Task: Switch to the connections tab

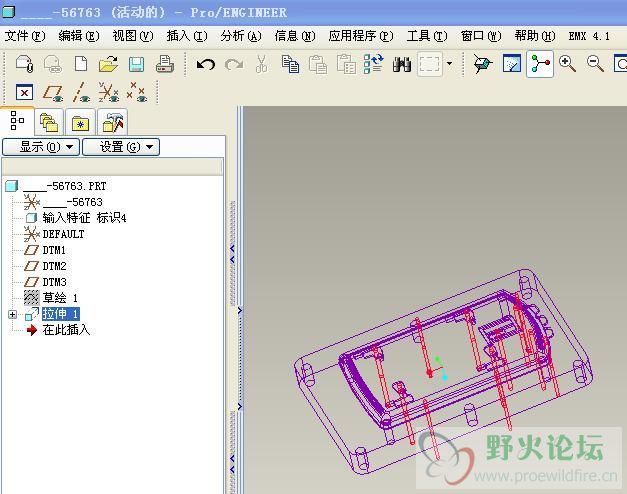Action: (x=112, y=122)
